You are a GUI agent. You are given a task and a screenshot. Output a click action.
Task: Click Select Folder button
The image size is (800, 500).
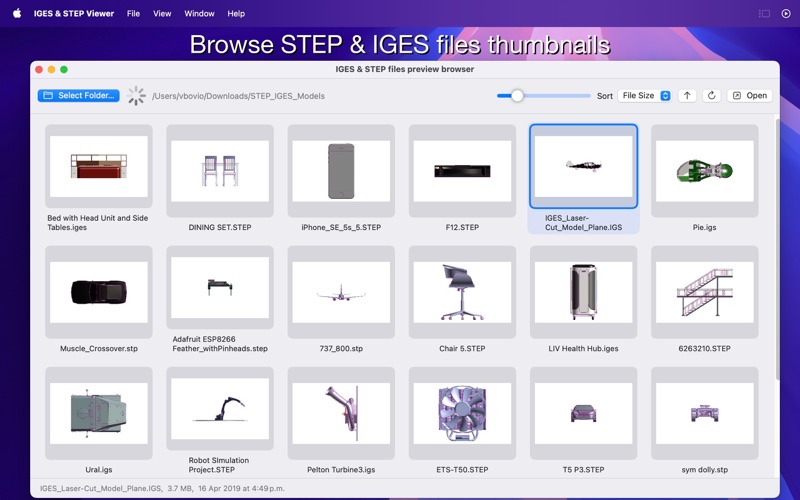tap(79, 95)
